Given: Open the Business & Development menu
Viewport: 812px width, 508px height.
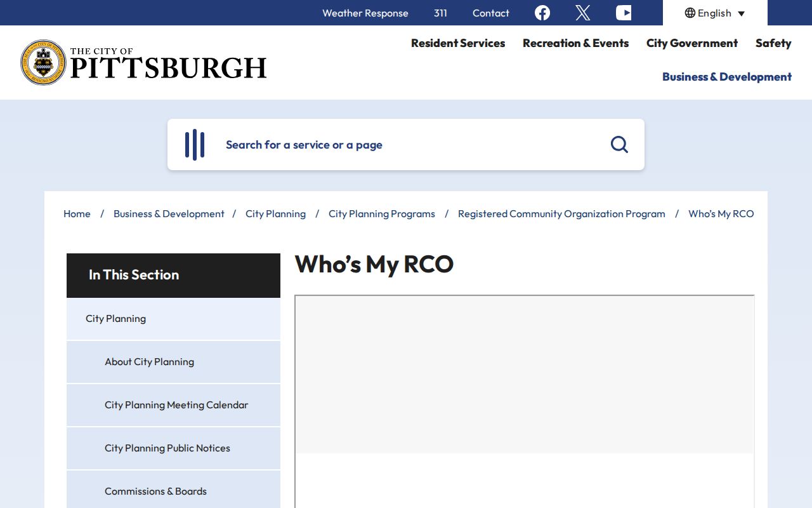Looking at the screenshot, I should click(727, 77).
